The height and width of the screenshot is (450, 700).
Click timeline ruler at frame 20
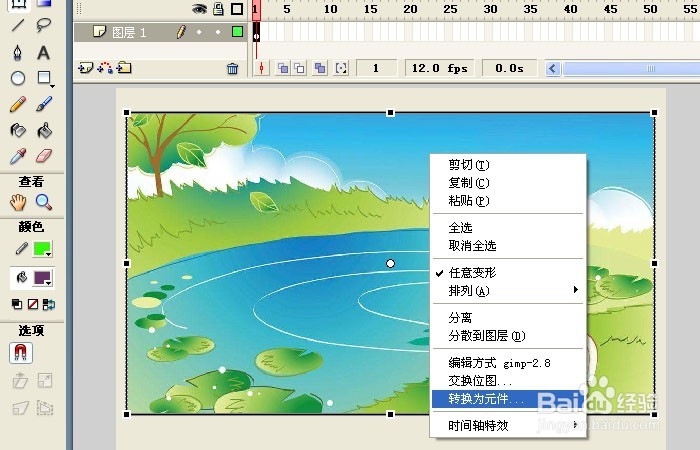[410, 9]
